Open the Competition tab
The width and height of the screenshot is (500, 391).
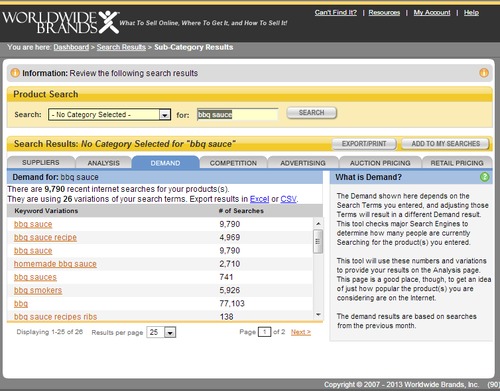(x=233, y=163)
